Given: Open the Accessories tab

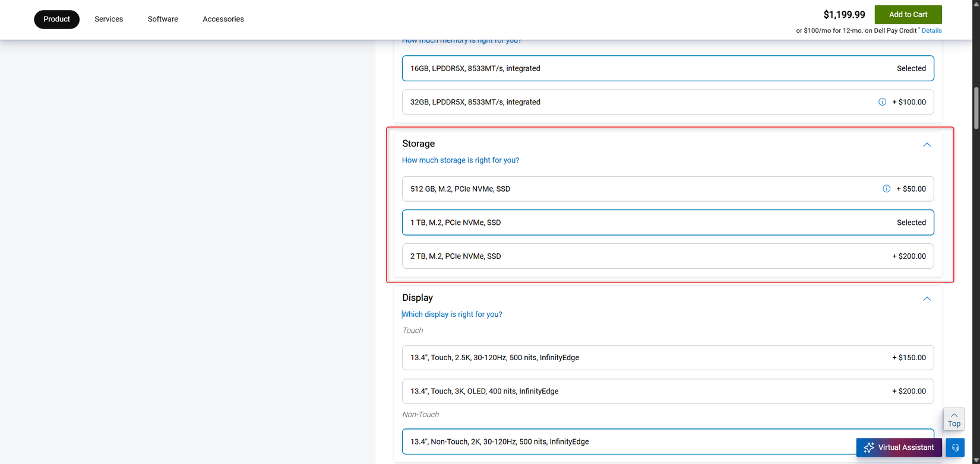Looking at the screenshot, I should point(223,19).
